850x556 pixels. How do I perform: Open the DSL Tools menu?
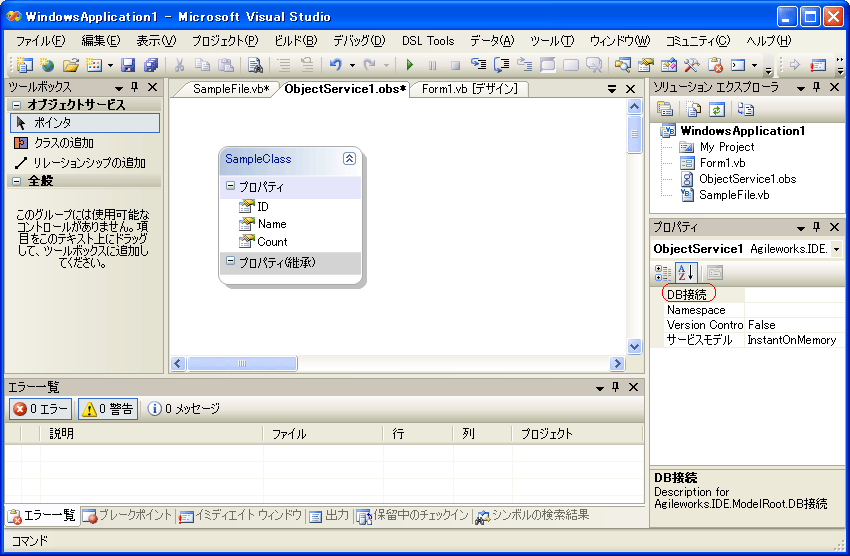coord(428,41)
